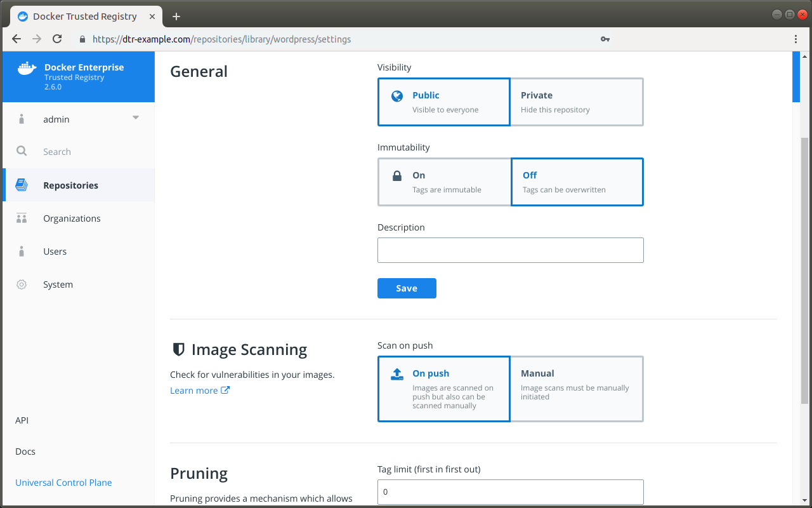Open the Docs sidebar item

(25, 451)
